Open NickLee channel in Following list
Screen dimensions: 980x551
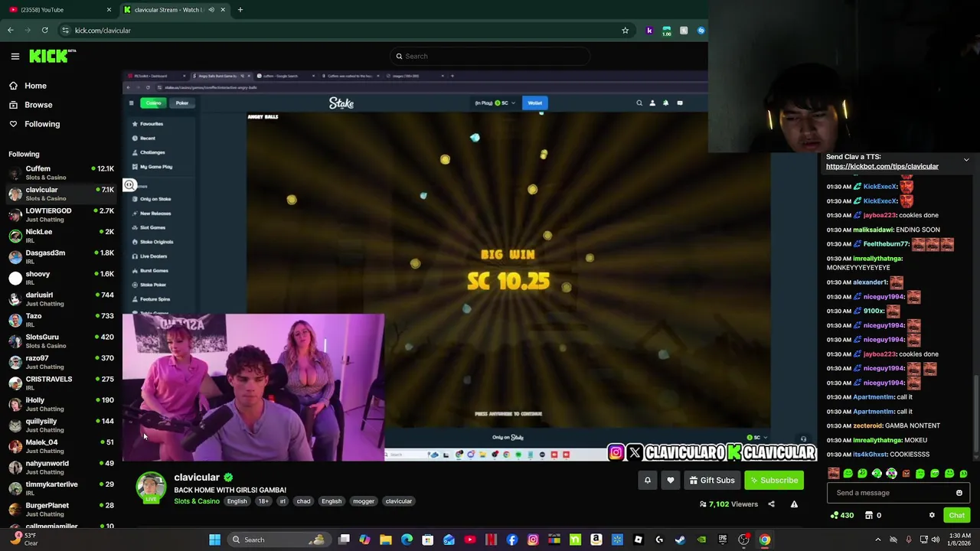point(61,236)
